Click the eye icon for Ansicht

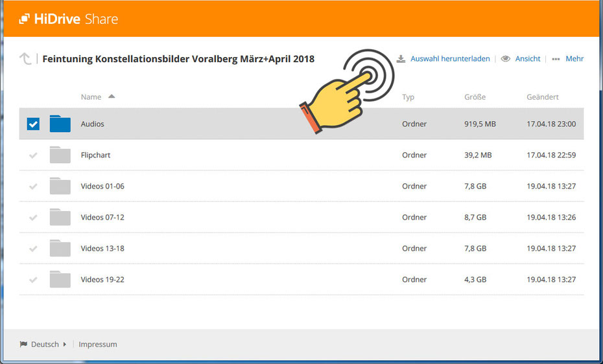pyautogui.click(x=505, y=59)
